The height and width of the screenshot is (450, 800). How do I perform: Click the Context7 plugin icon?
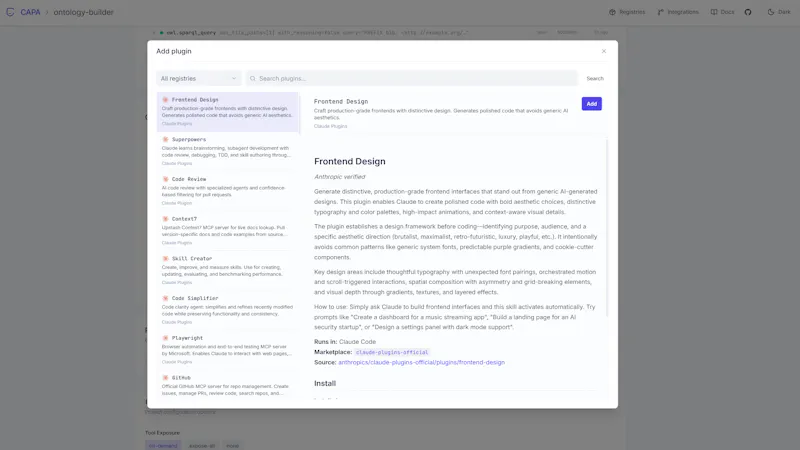coord(165,219)
